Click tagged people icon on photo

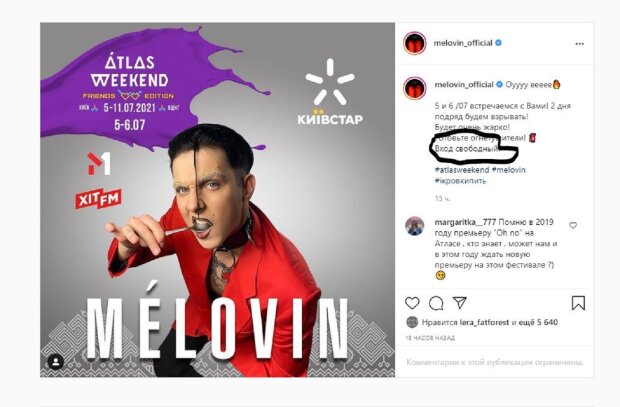[x=56, y=362]
